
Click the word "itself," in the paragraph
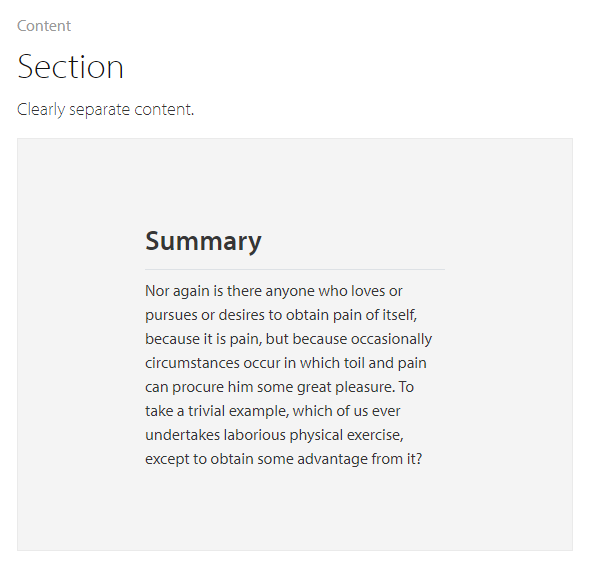click(x=400, y=315)
